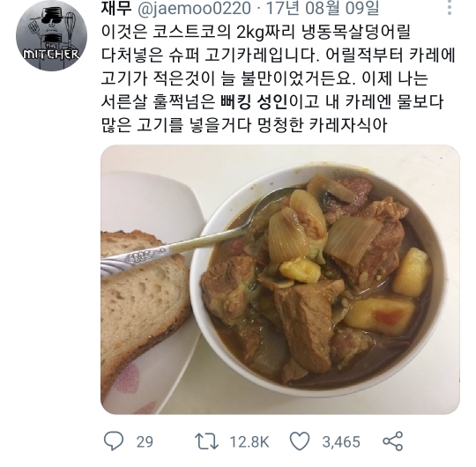Retweet using the retweet arrows icon

pos(206,441)
